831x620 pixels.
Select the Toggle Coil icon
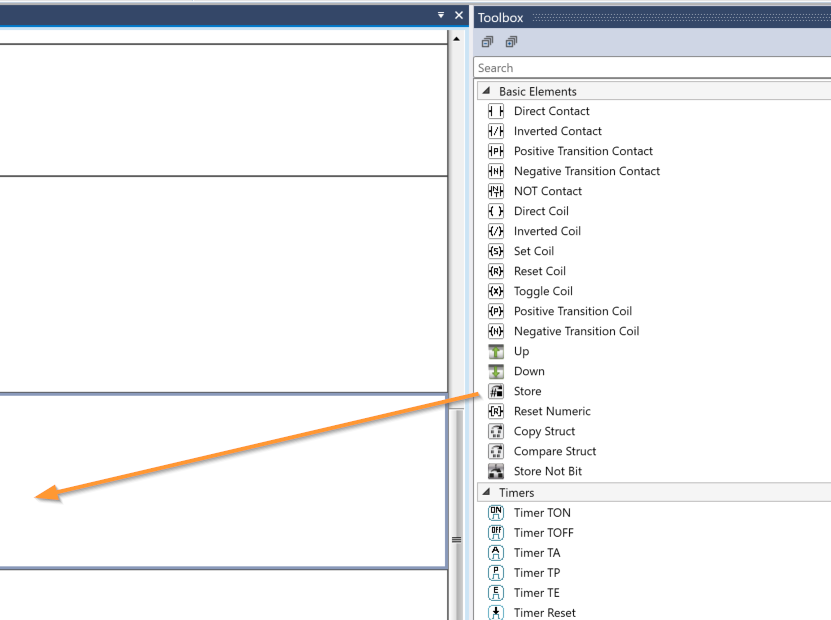[495, 291]
